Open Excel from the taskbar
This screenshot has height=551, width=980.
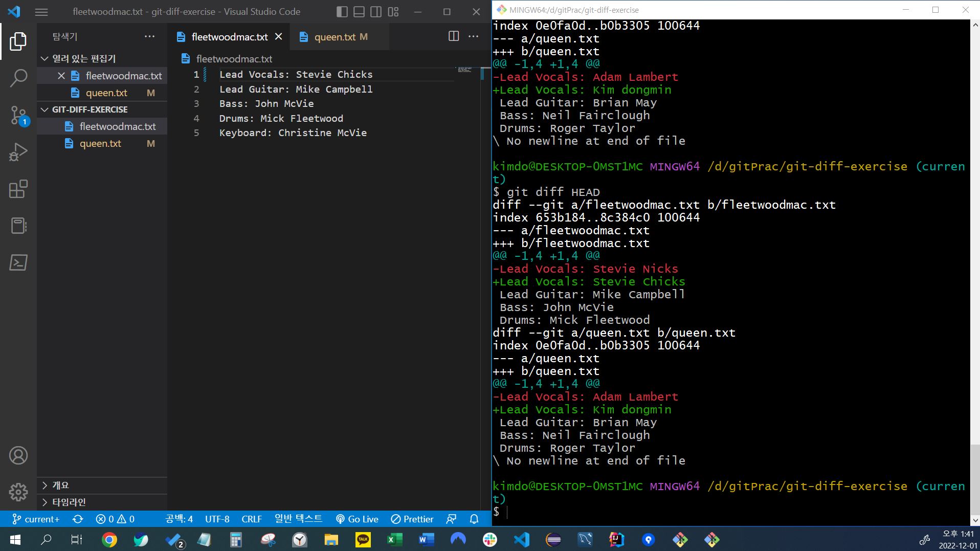(395, 539)
